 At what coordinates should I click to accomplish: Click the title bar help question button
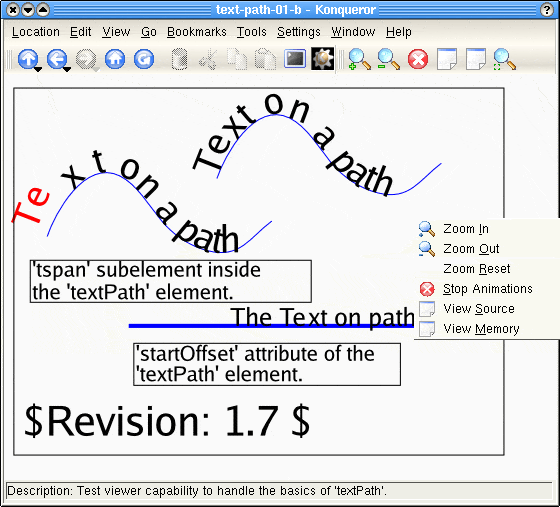(547, 10)
